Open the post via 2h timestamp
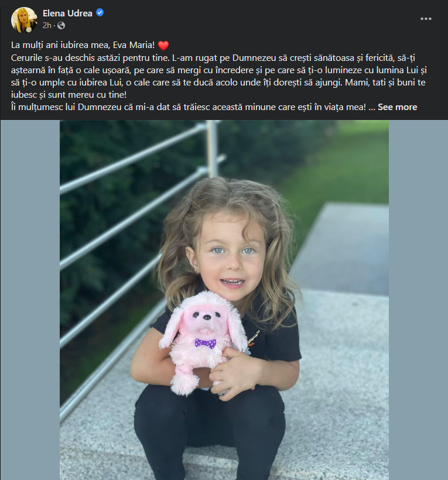Image resolution: width=448 pixels, height=480 pixels. [47, 25]
